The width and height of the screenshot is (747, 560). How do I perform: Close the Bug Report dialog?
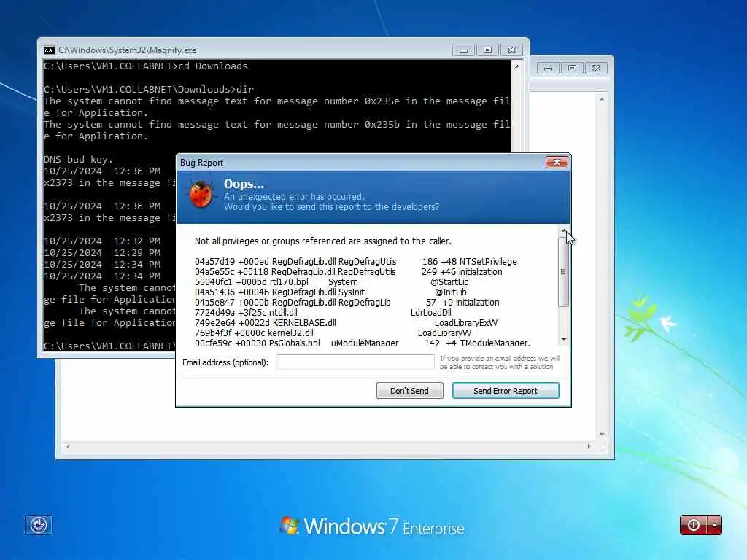[x=557, y=163]
